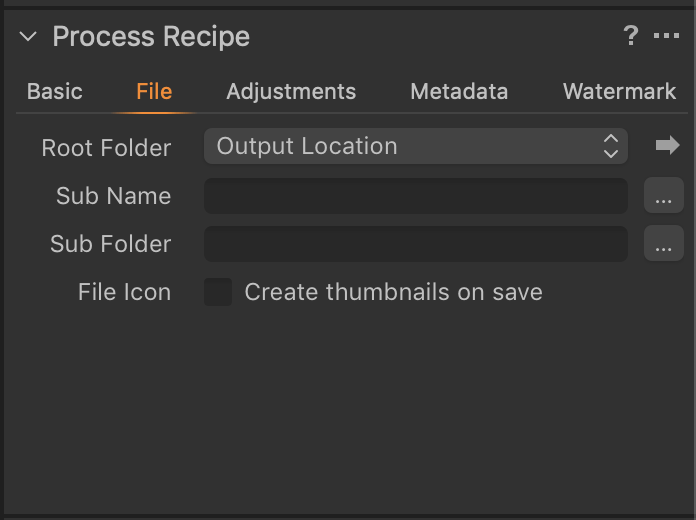
Task: Switch to the Watermark tab
Action: click(620, 92)
